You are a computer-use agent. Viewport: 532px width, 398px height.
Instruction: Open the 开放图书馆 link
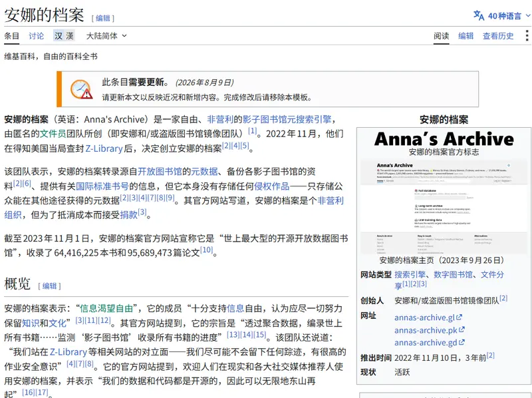point(160,171)
